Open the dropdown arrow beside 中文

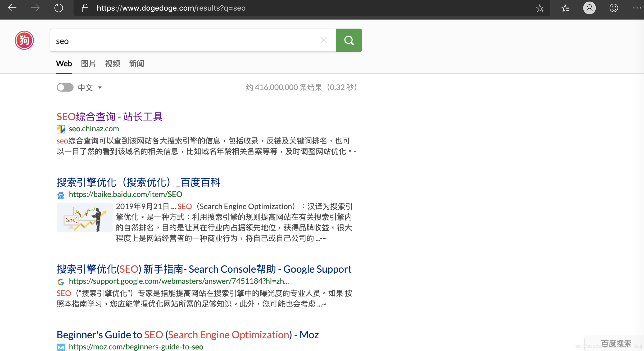100,88
